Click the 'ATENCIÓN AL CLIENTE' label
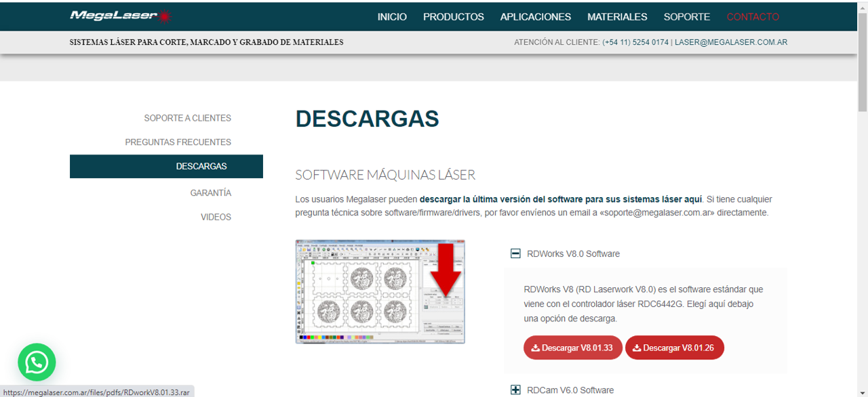 click(557, 42)
